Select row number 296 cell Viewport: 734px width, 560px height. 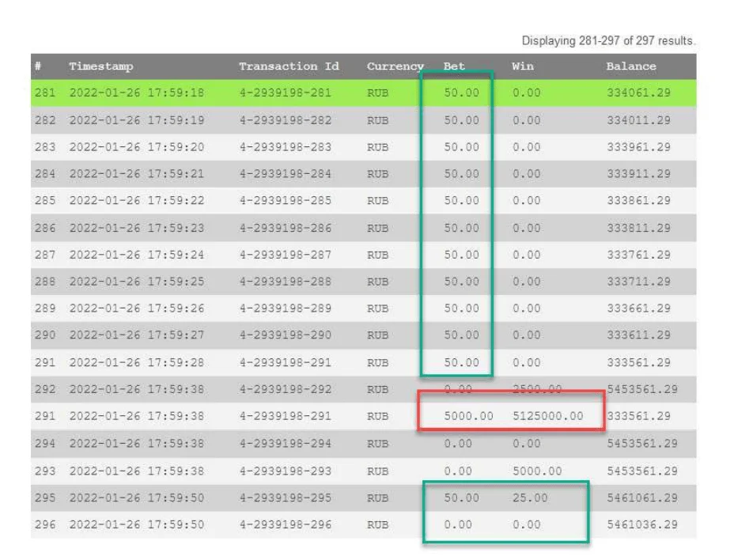[x=45, y=524]
